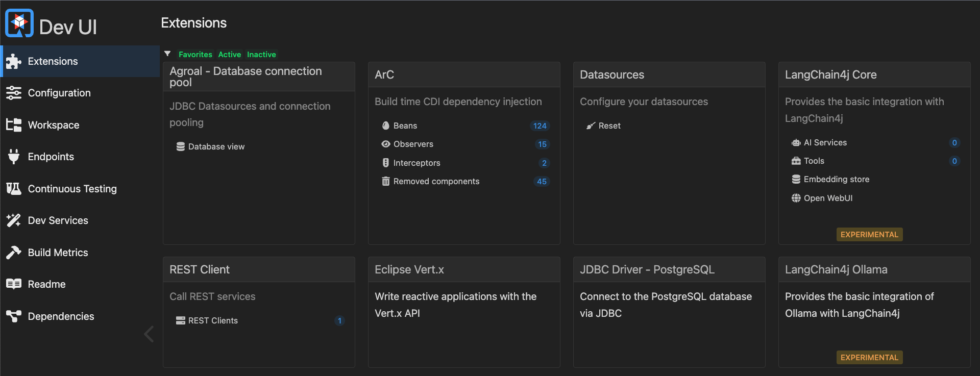The height and width of the screenshot is (376, 980).
Task: Click the Workspace folder tree icon
Action: coord(14,125)
